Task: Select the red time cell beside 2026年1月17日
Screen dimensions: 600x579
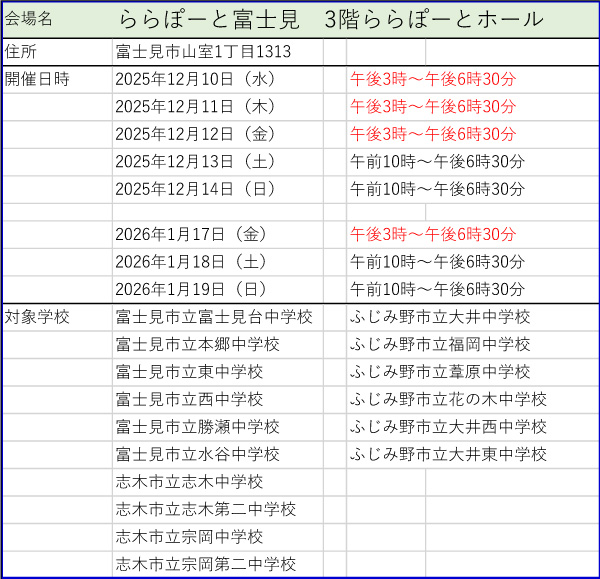Action: tap(433, 235)
